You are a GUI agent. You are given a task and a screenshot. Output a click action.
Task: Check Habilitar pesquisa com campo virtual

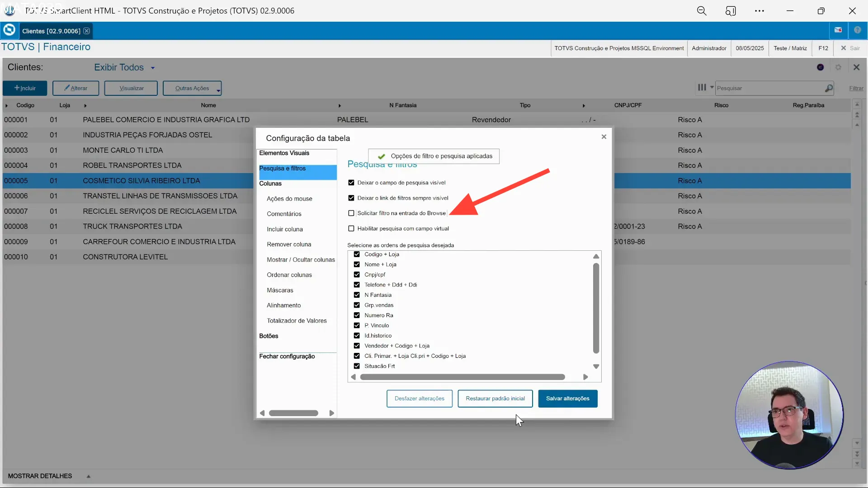[x=351, y=229]
